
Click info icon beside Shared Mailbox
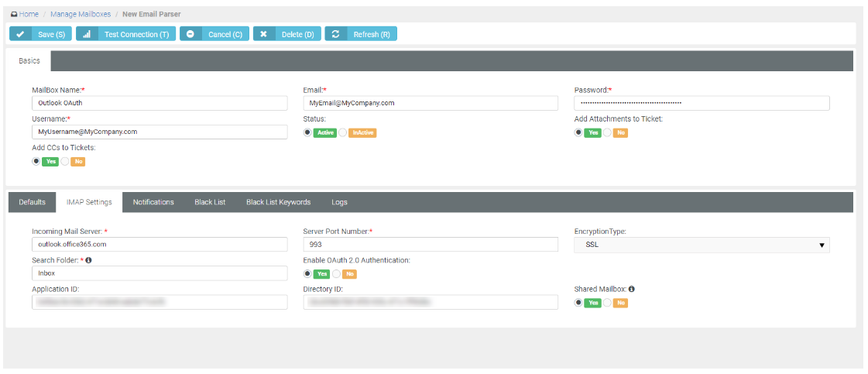coord(632,289)
